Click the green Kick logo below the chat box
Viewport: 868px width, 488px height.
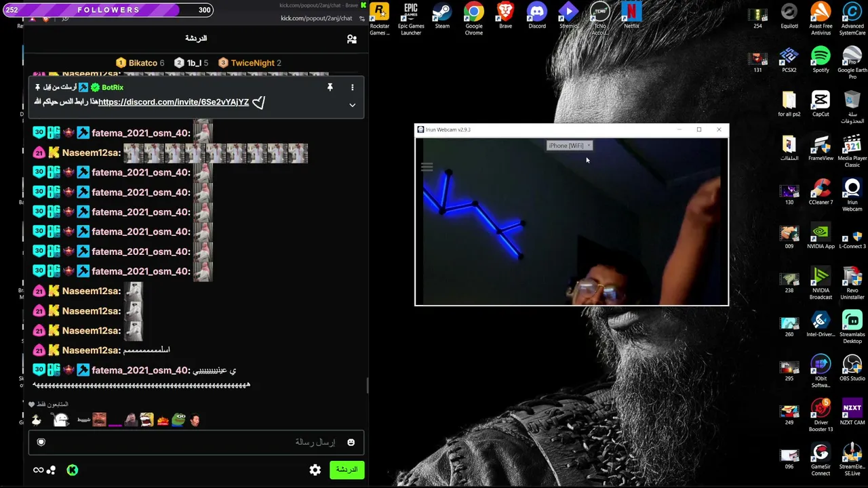(73, 470)
